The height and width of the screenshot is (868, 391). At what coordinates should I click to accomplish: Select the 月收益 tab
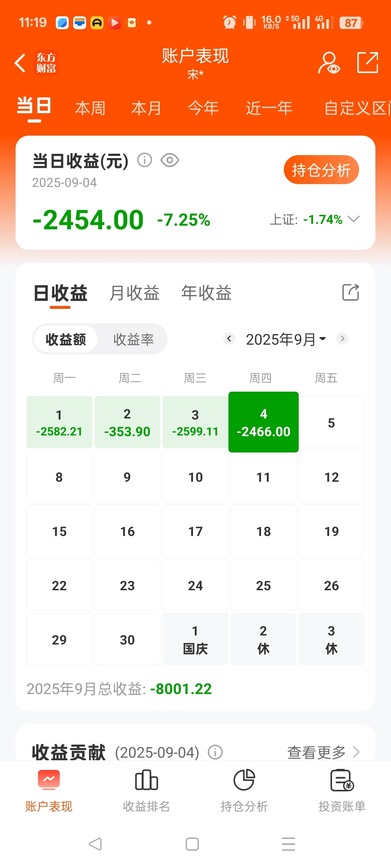point(134,293)
